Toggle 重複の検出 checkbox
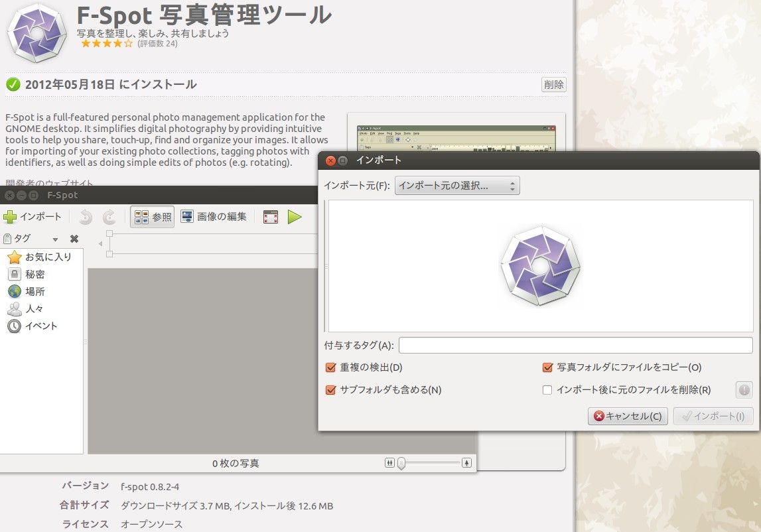 (x=331, y=367)
